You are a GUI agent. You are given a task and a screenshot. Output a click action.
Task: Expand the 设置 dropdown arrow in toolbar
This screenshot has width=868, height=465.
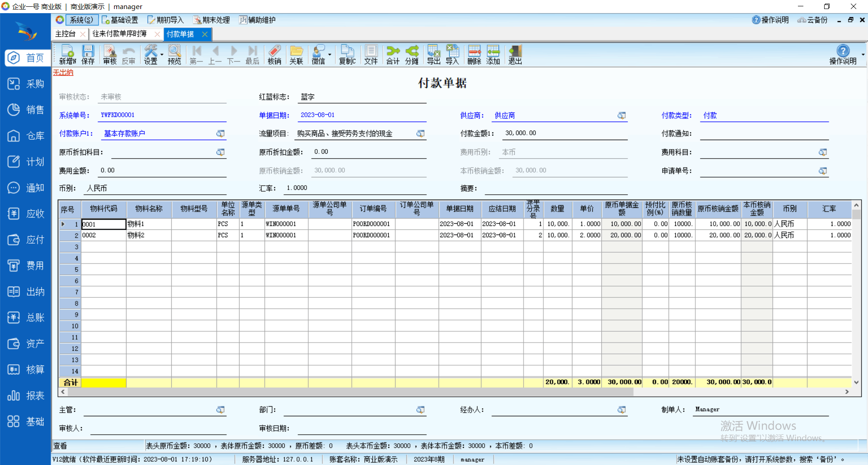coord(162,55)
